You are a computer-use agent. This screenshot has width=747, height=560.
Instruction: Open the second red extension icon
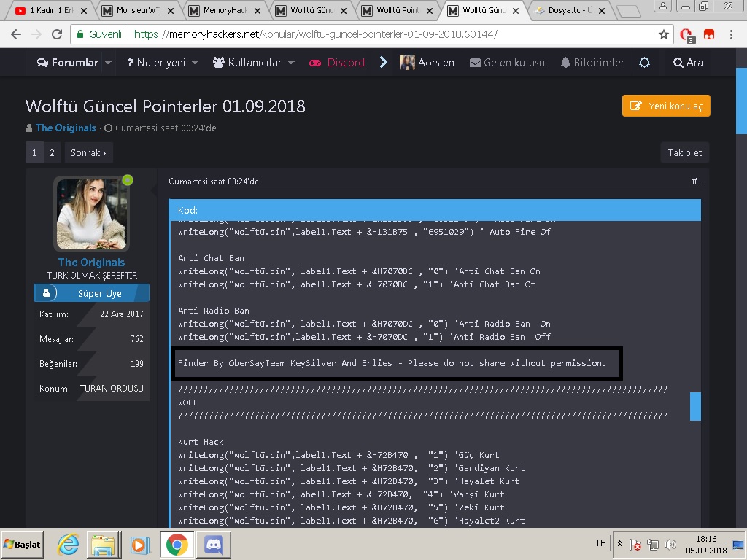tap(709, 34)
